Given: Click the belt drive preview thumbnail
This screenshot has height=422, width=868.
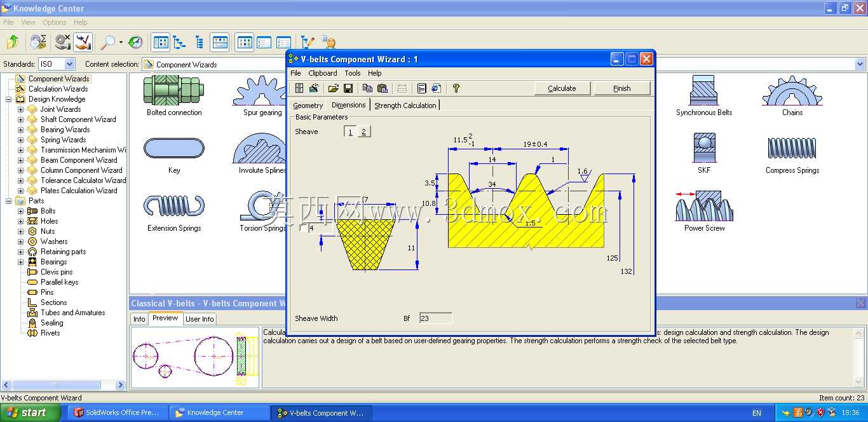Looking at the screenshot, I should (x=195, y=357).
